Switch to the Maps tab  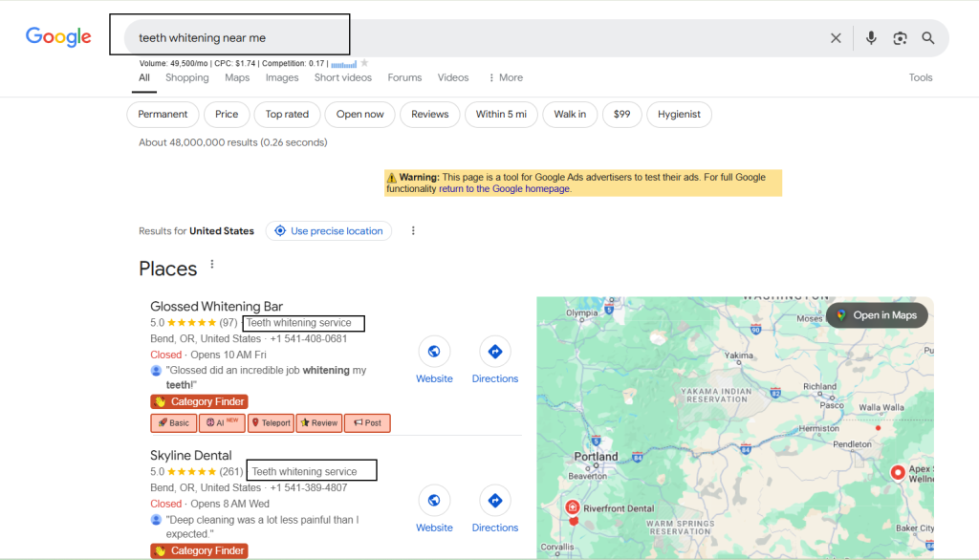coord(237,77)
